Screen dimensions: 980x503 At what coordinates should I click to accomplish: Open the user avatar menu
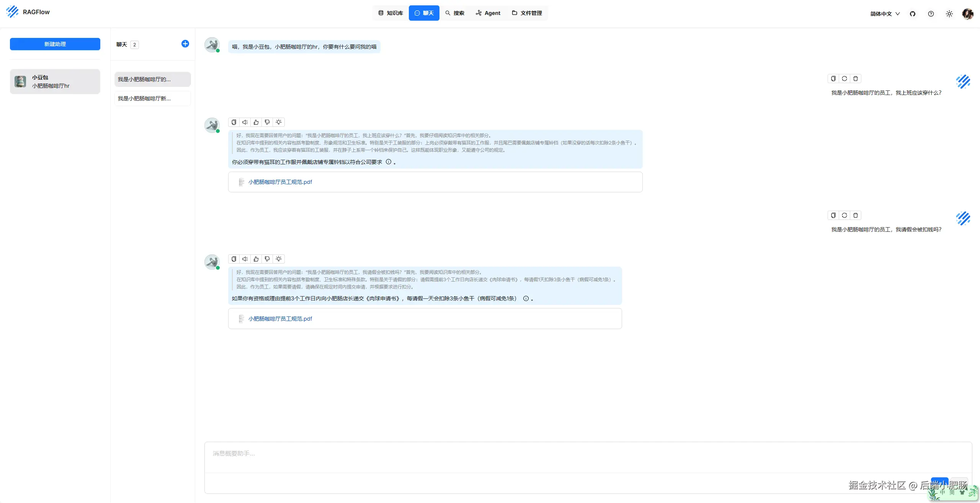coord(967,14)
